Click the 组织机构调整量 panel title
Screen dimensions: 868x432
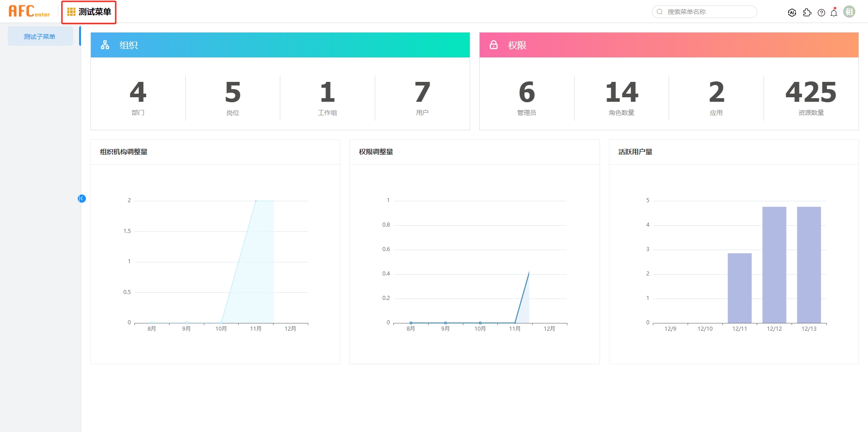[x=124, y=152]
